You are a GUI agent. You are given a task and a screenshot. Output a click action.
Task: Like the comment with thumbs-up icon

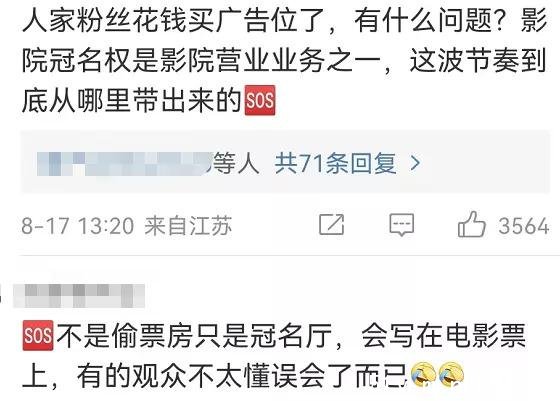point(471,225)
